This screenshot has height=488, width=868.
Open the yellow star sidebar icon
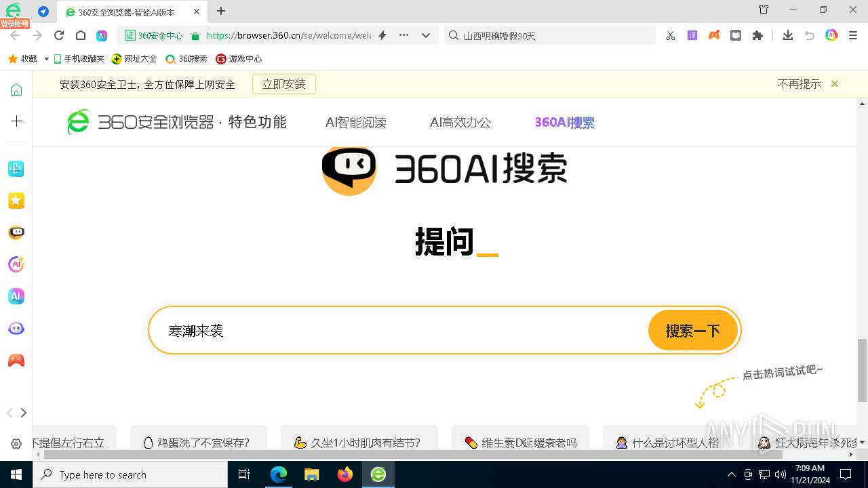(16, 201)
